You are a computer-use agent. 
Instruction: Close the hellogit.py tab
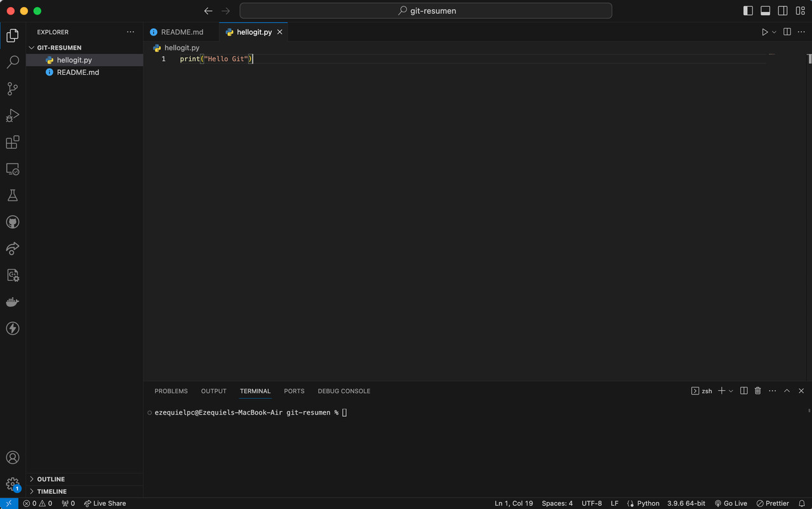click(x=279, y=32)
